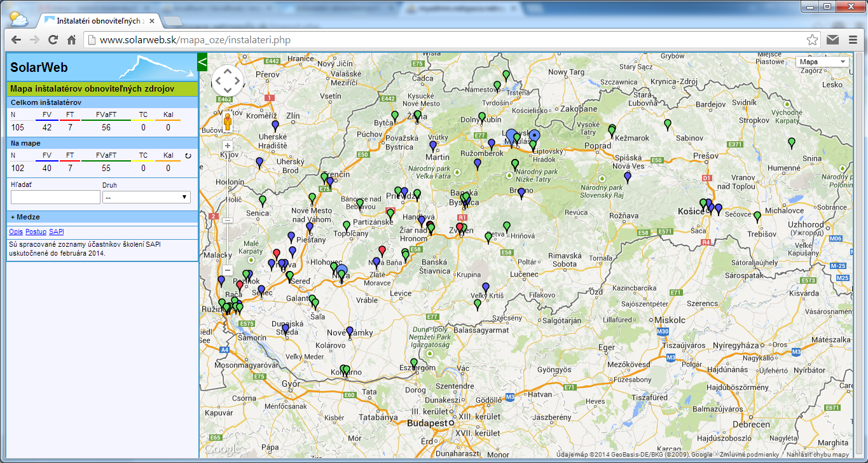Zoom in with the plus button
Image resolution: width=868 pixels, height=463 pixels.
click(x=227, y=144)
